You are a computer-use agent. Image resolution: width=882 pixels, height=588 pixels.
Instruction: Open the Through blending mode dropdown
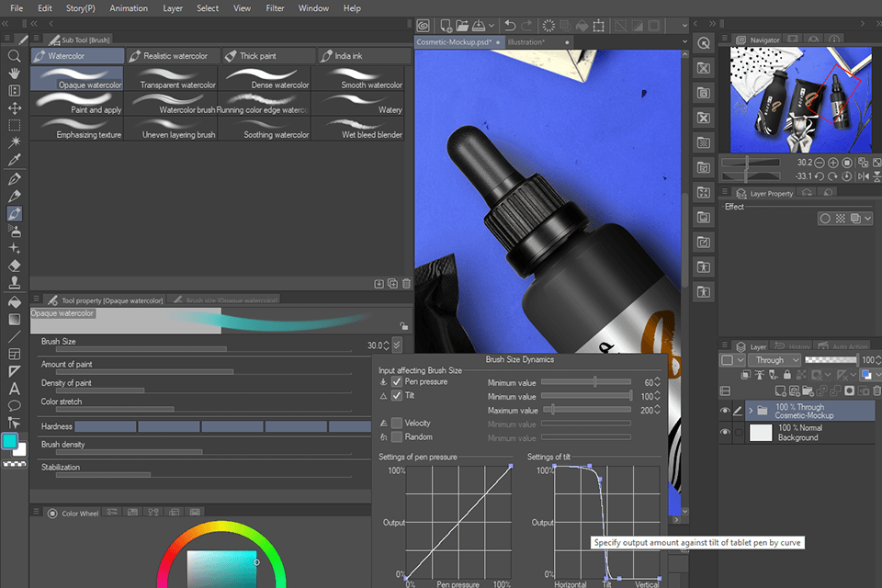coord(775,360)
